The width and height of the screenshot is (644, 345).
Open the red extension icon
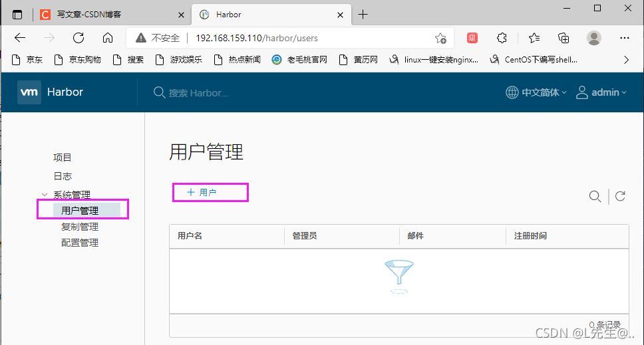coord(472,38)
